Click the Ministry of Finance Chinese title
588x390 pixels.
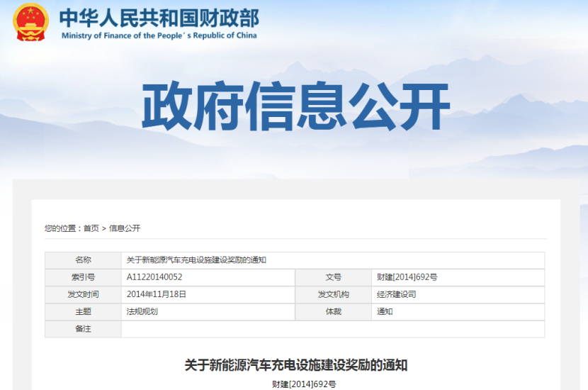(x=159, y=18)
